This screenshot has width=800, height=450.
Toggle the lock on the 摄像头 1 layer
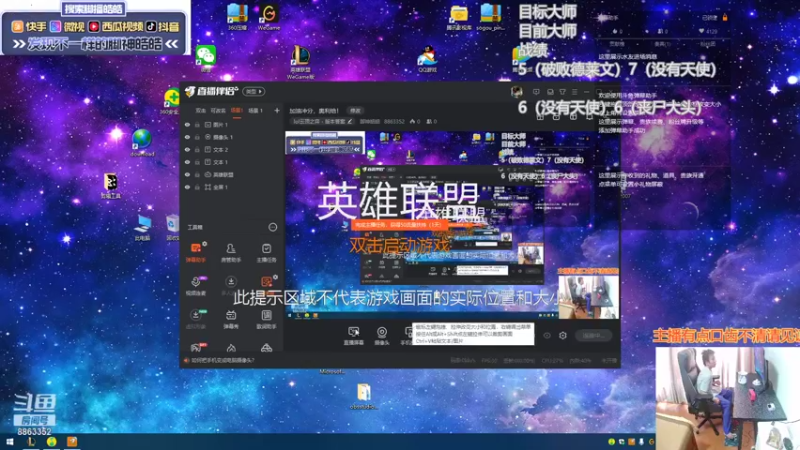click(x=197, y=137)
